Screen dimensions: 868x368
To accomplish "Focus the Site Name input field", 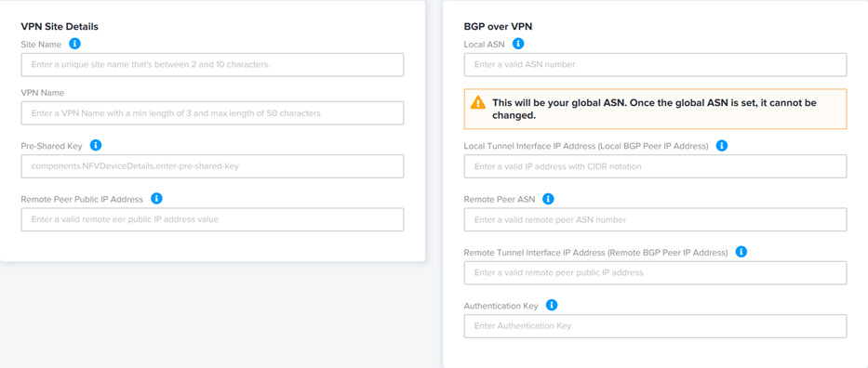I will [212, 65].
